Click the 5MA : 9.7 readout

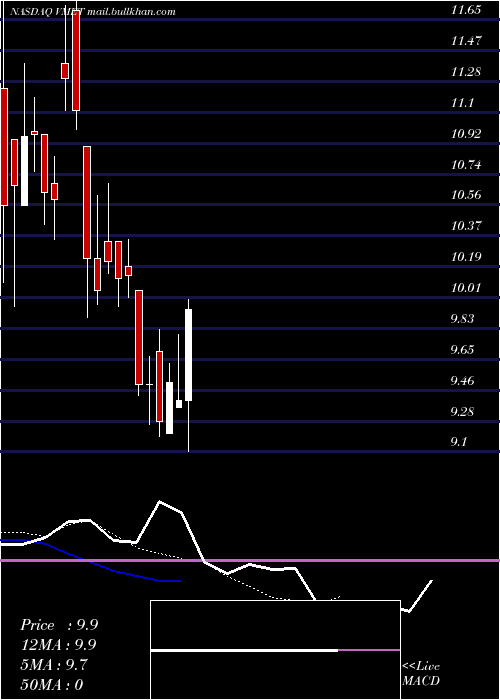[54, 665]
